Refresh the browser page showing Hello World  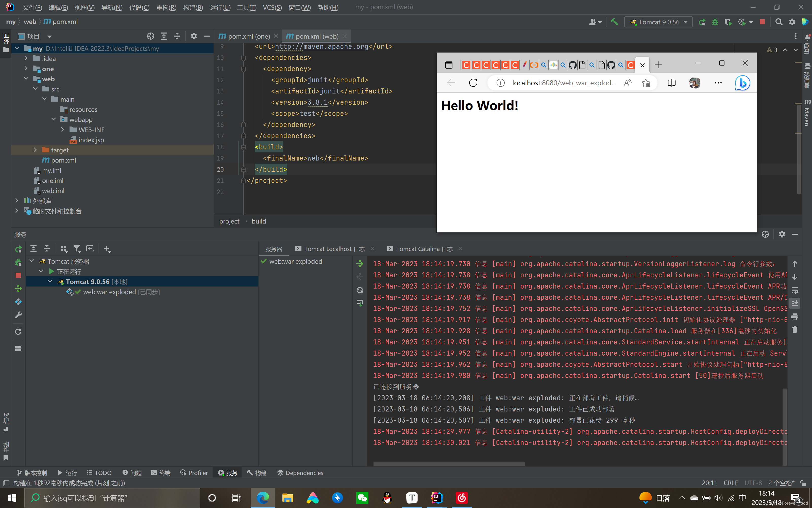[473, 83]
